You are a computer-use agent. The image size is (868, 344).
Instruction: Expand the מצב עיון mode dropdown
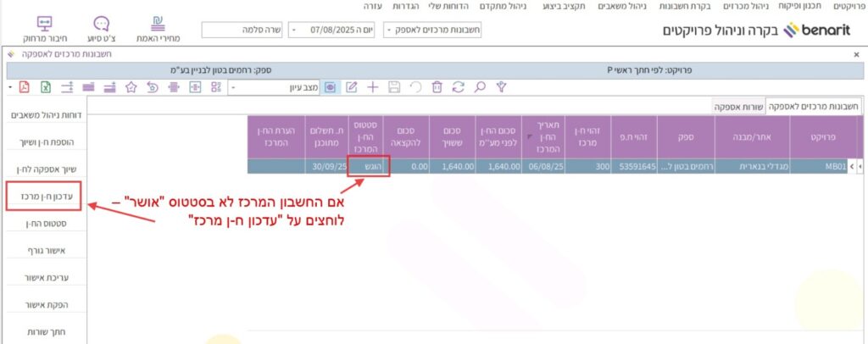pos(234,87)
